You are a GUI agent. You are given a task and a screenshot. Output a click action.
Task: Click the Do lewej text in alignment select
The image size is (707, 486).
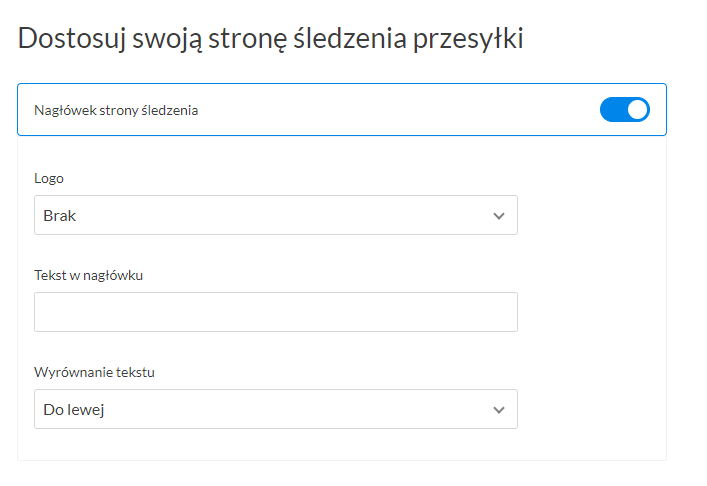click(75, 410)
